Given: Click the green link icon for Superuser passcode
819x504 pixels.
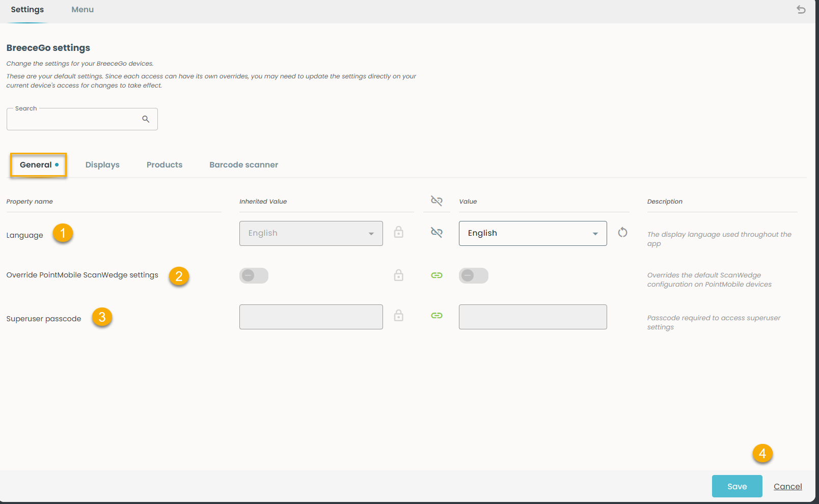Looking at the screenshot, I should (436, 316).
